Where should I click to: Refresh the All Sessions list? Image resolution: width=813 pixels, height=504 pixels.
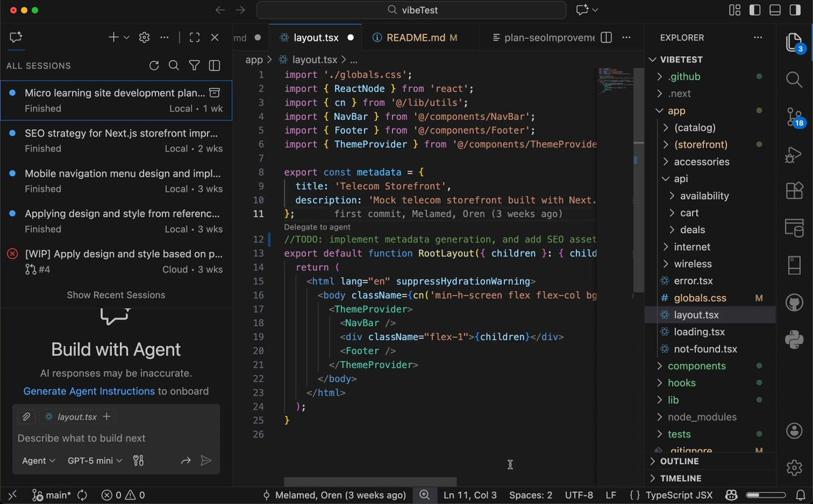(154, 66)
